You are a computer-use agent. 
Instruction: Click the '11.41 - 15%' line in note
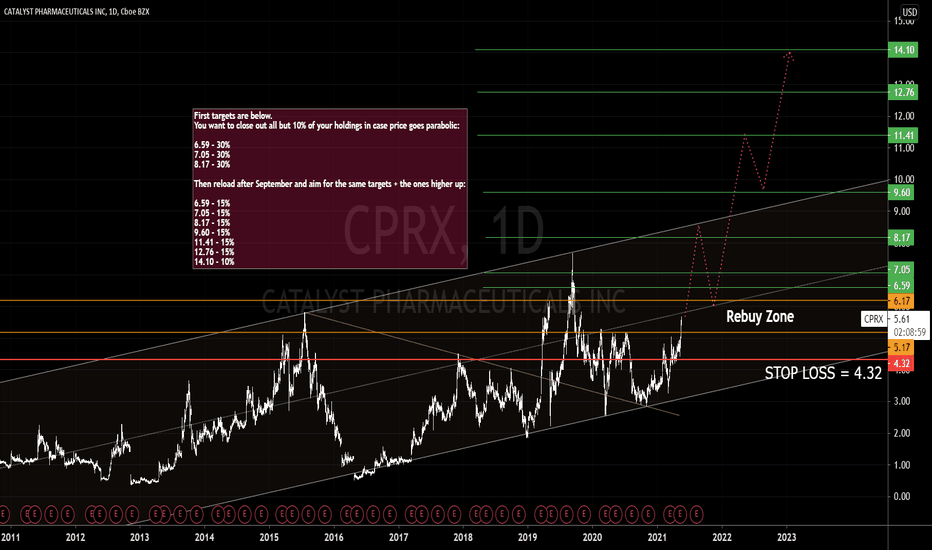(214, 243)
